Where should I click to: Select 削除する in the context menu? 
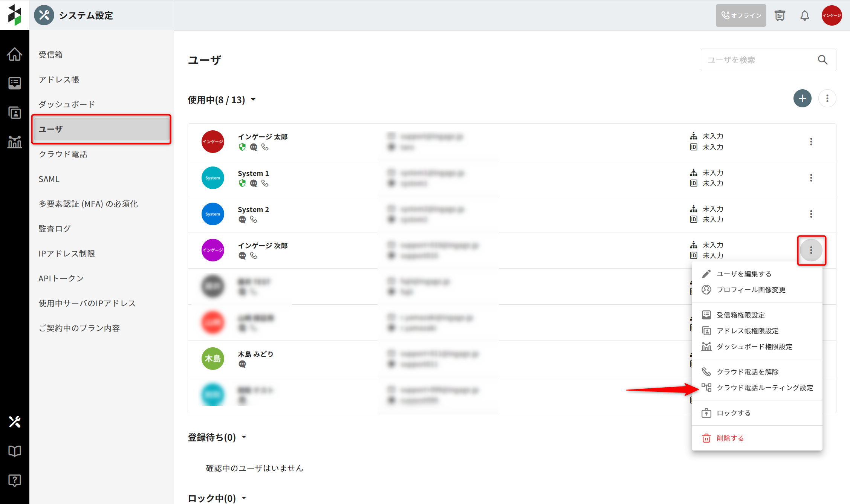click(730, 438)
